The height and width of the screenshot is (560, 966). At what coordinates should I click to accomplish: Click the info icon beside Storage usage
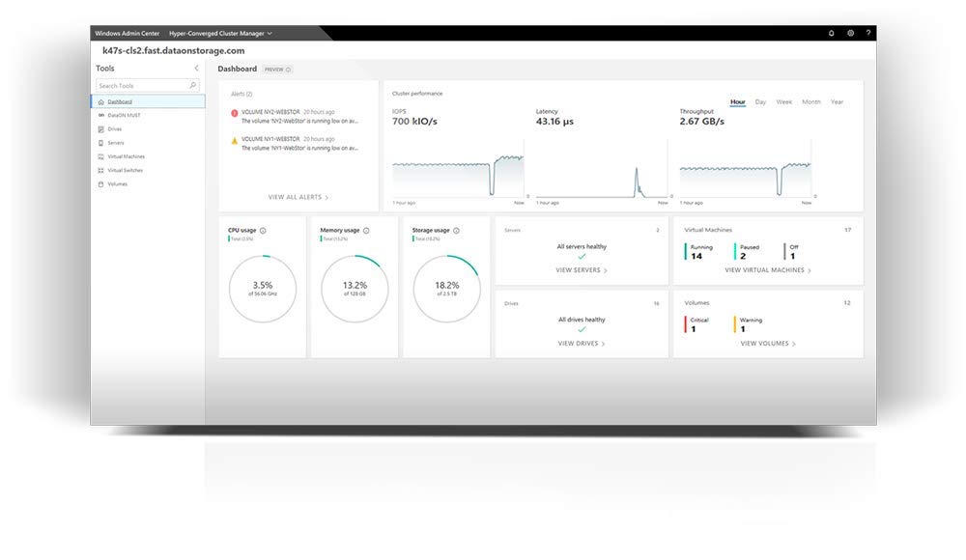457,231
